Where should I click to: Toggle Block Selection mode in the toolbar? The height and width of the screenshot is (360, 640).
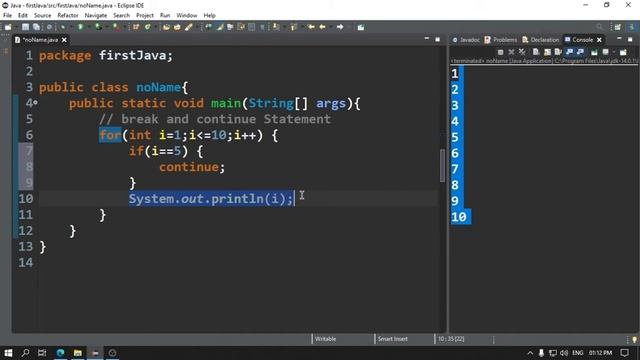tap(252, 27)
